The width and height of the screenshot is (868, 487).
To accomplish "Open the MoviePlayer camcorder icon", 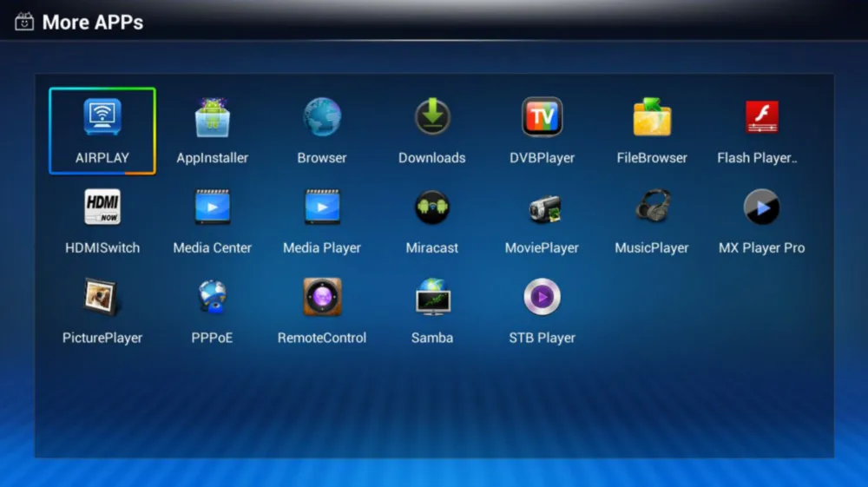I will [544, 208].
